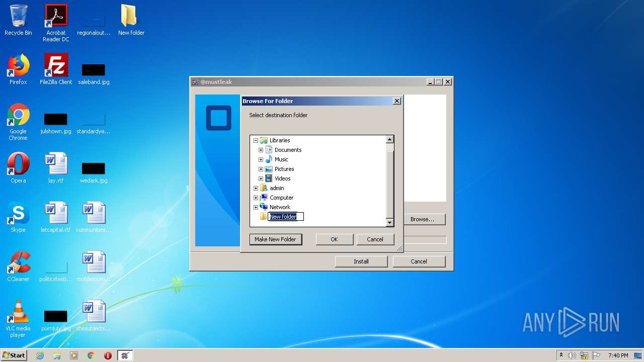Open Internet Explorer in the taskbar

click(40, 355)
